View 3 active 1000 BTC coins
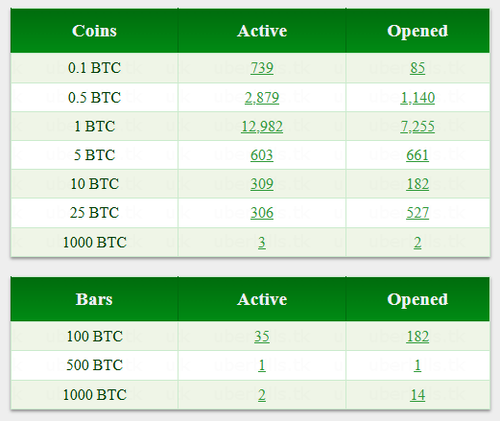The image size is (500, 421). (x=262, y=242)
